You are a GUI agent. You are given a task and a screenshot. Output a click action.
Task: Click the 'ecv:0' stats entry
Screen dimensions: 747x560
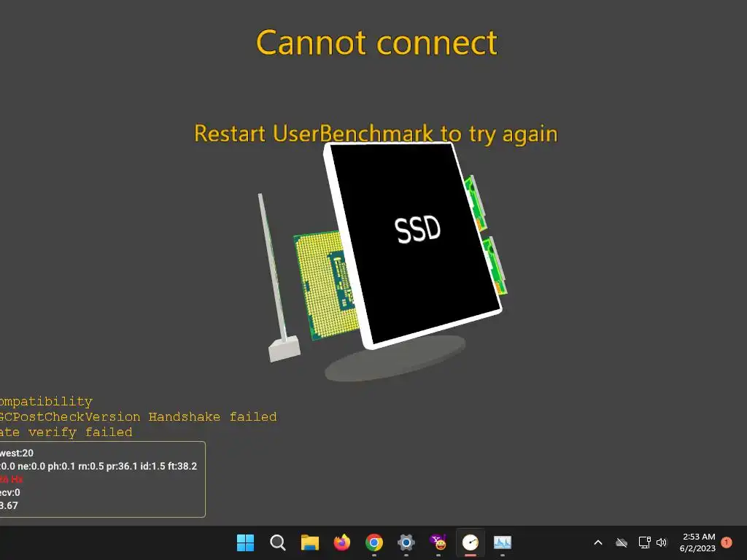pyautogui.click(x=10, y=492)
